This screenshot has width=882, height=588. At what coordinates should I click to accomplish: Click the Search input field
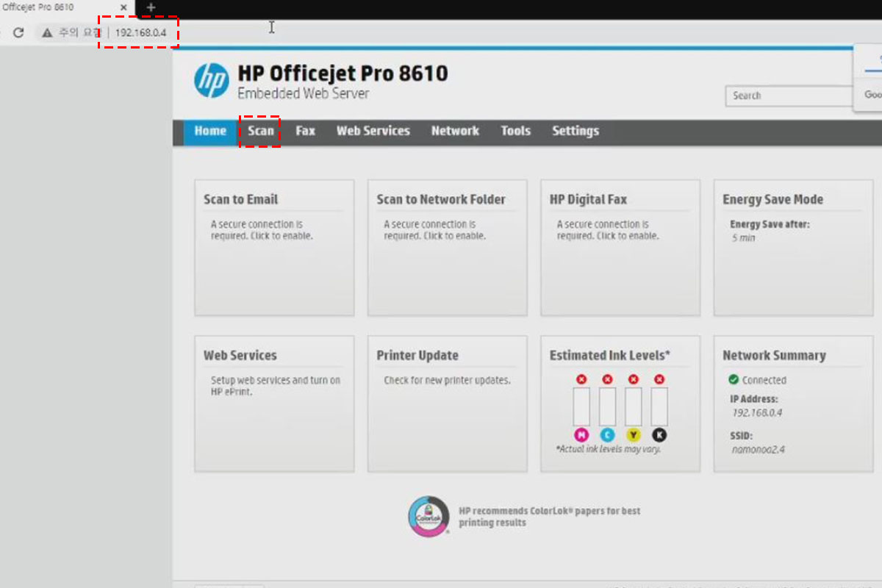point(790,96)
